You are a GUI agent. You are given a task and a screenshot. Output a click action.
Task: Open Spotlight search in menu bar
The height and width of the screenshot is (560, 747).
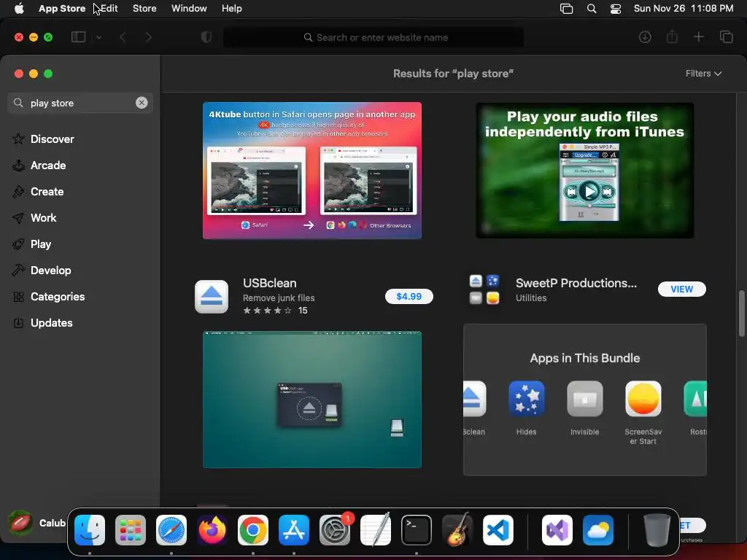click(x=591, y=9)
